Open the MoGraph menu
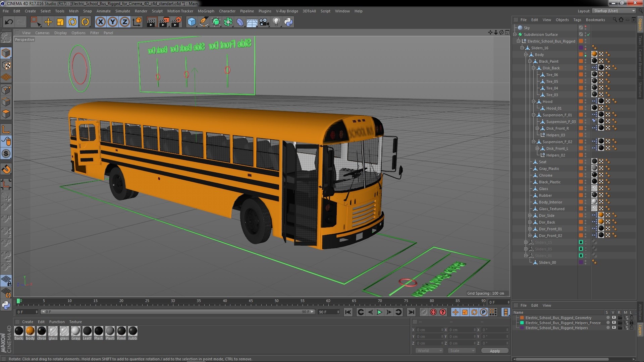This screenshot has height=362, width=644. pyautogui.click(x=206, y=11)
